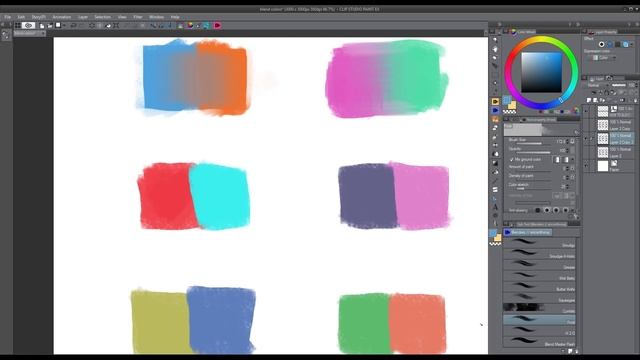Click the Opacity value stepper arrows
The width and height of the screenshot is (640, 360).
(567, 150)
